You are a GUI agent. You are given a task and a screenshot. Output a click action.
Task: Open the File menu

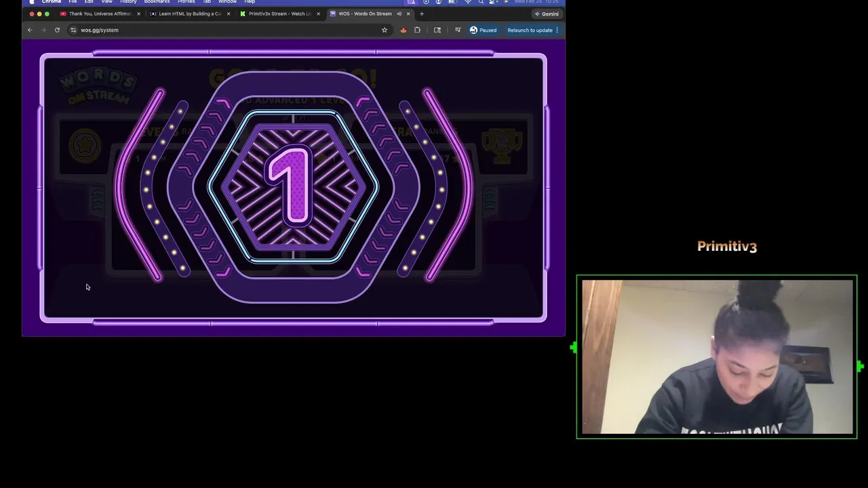click(73, 2)
